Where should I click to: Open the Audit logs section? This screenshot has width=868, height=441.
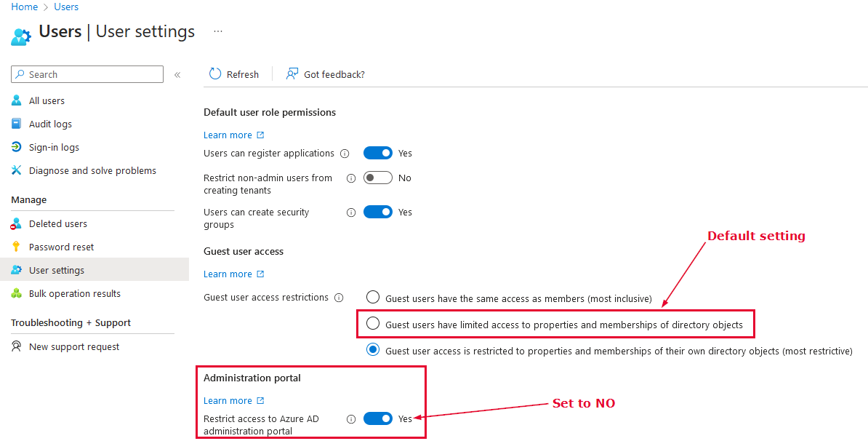(x=49, y=124)
